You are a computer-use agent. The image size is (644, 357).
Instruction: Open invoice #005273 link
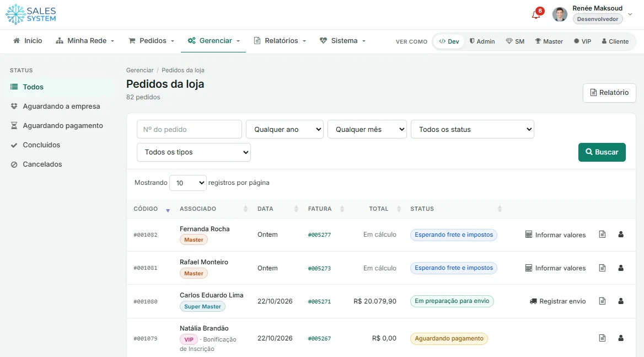pos(319,268)
